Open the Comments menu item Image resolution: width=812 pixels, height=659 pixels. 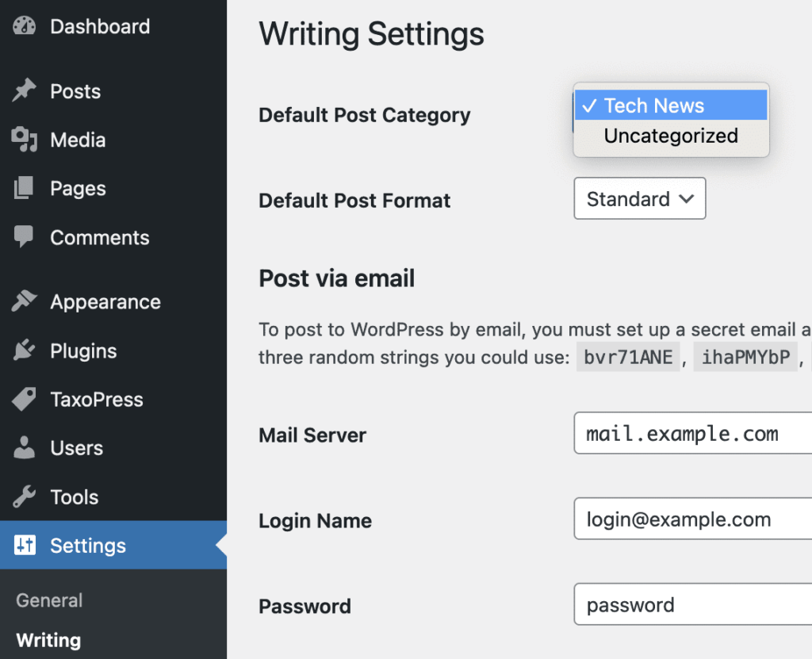pyautogui.click(x=113, y=237)
